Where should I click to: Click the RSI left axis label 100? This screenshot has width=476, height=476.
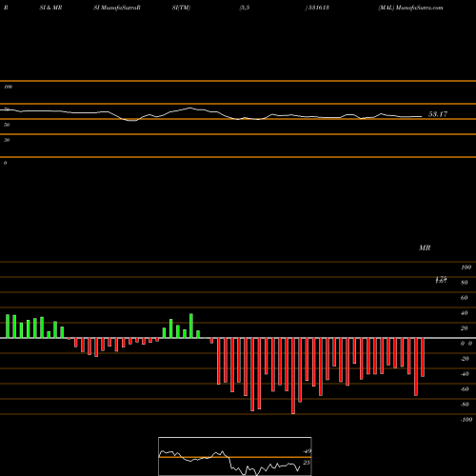[x=8, y=87]
